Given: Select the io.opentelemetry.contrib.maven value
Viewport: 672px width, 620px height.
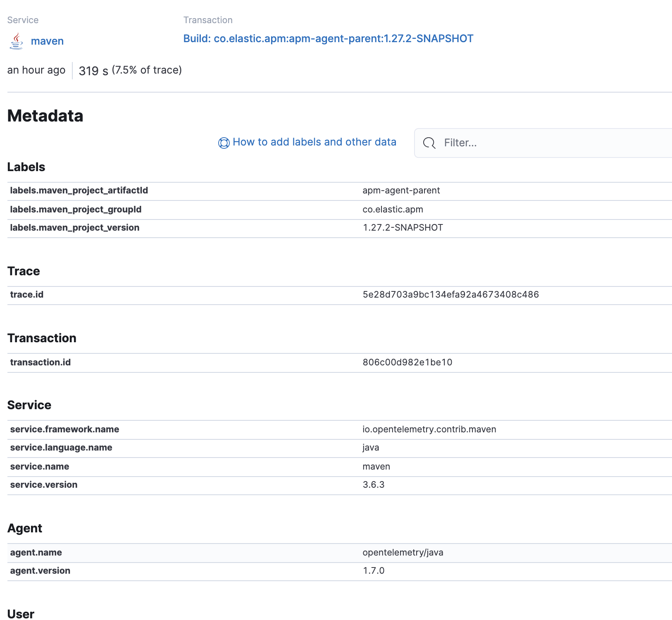Looking at the screenshot, I should tap(429, 429).
